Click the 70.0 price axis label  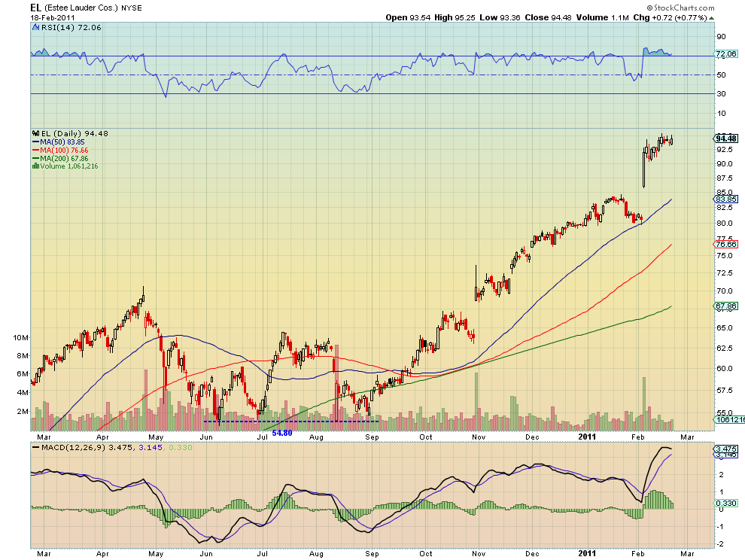[725, 291]
